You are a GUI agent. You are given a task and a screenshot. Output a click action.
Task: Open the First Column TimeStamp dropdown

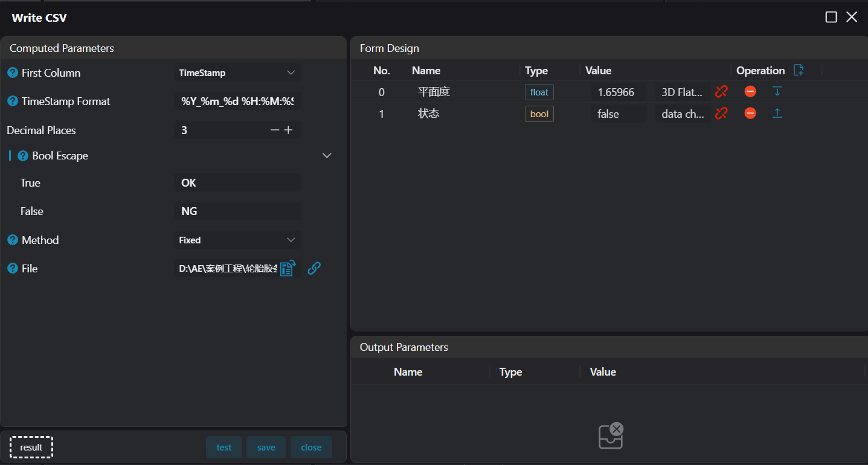coord(237,73)
